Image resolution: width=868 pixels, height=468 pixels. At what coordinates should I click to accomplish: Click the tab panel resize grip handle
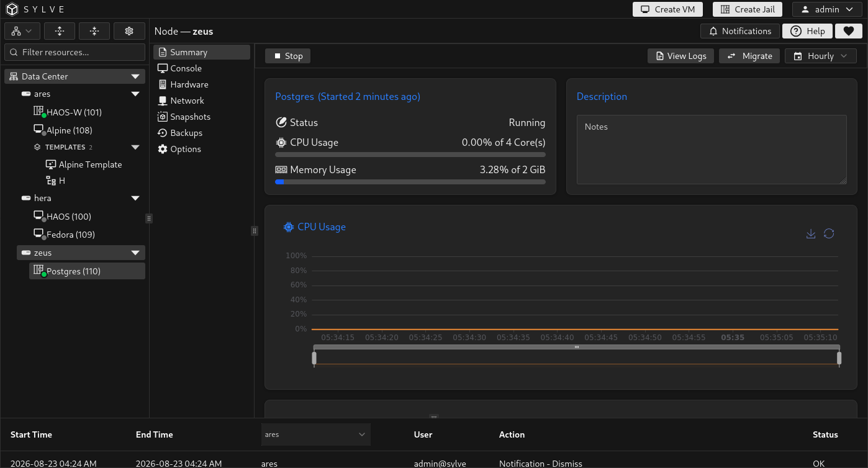coord(254,231)
